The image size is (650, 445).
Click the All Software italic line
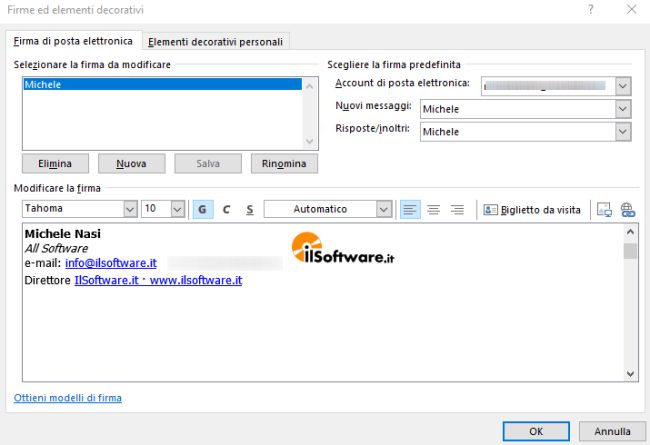(56, 248)
